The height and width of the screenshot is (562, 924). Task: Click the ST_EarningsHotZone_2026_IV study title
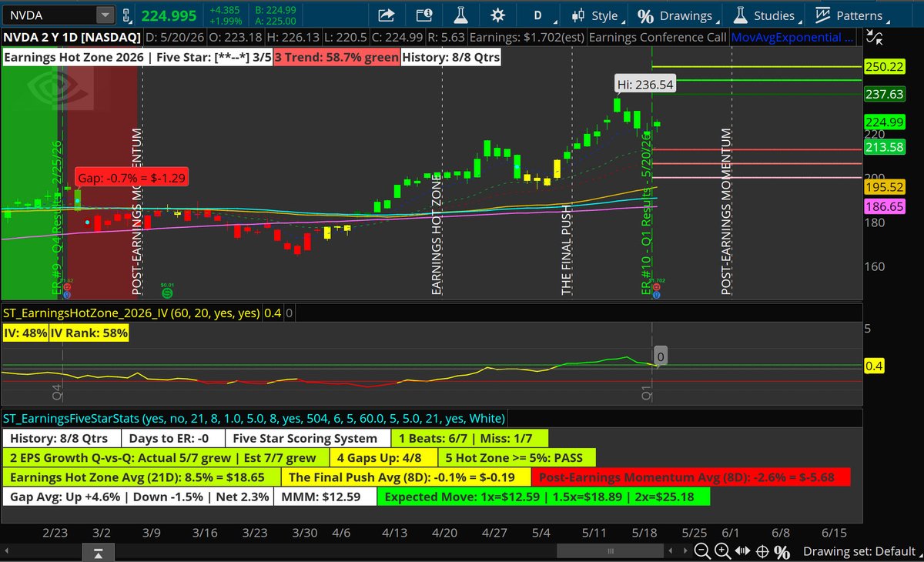(x=132, y=313)
